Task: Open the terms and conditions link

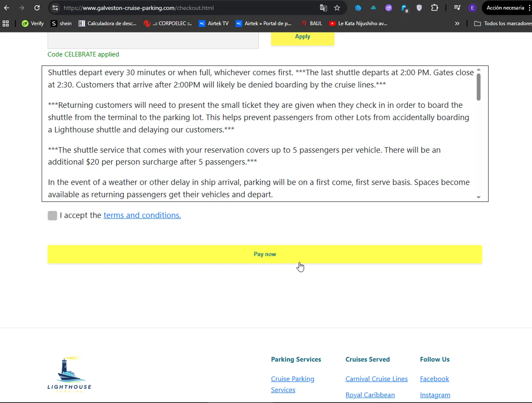Action: point(142,215)
